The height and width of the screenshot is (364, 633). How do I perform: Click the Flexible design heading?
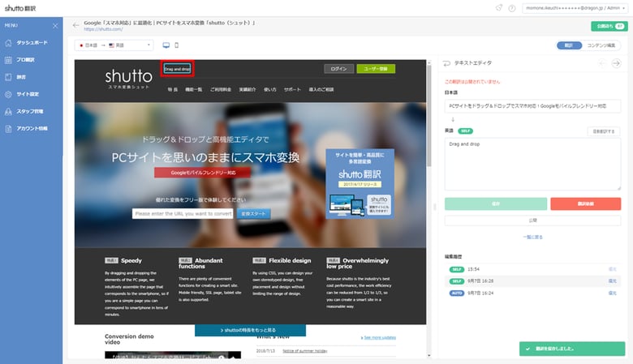(290, 261)
